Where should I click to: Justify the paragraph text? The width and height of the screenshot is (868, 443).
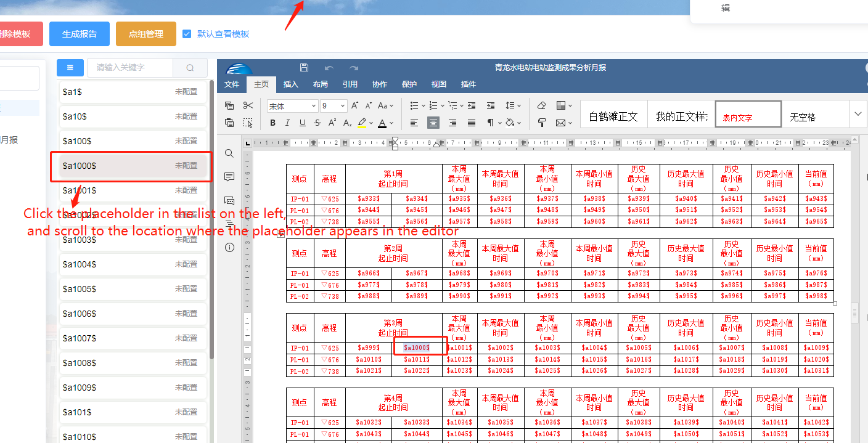472,123
